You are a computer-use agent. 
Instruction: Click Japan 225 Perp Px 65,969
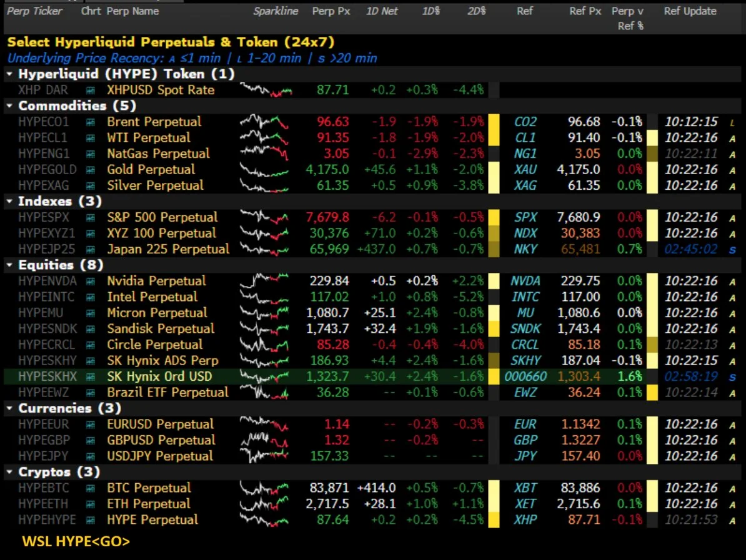click(x=329, y=250)
